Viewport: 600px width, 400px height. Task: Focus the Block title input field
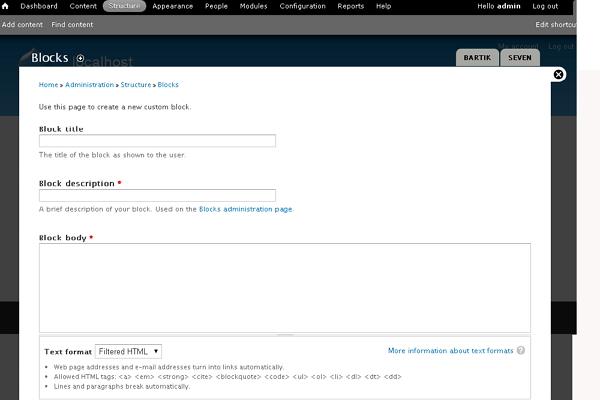(x=157, y=141)
